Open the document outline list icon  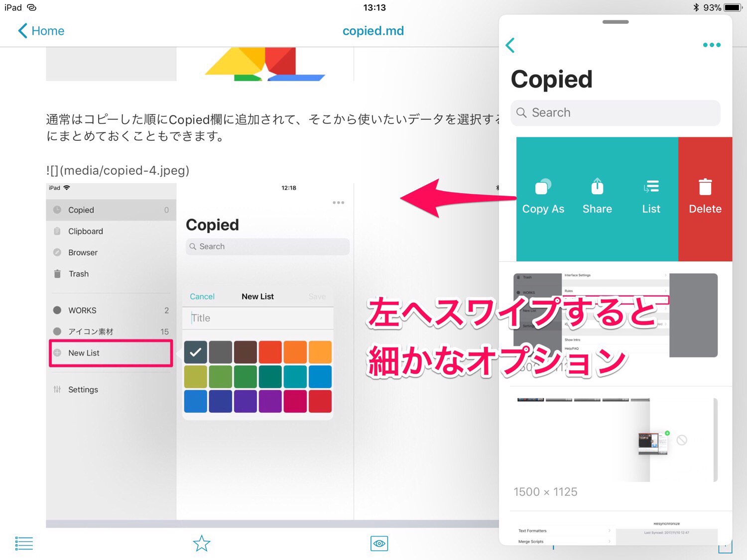[x=24, y=543]
